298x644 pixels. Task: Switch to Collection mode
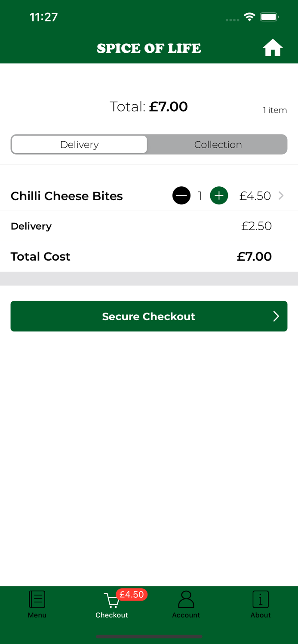pyautogui.click(x=218, y=144)
